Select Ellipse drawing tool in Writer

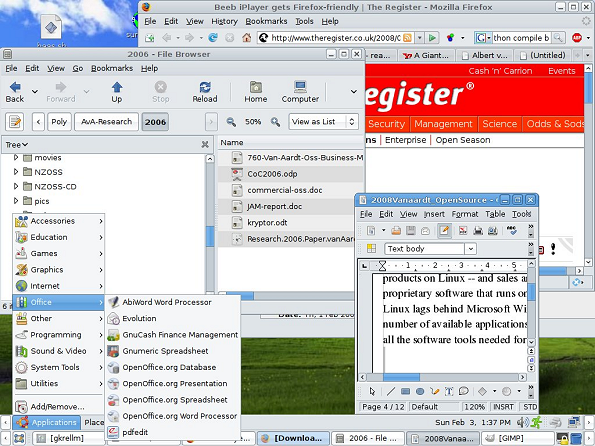[420, 391]
